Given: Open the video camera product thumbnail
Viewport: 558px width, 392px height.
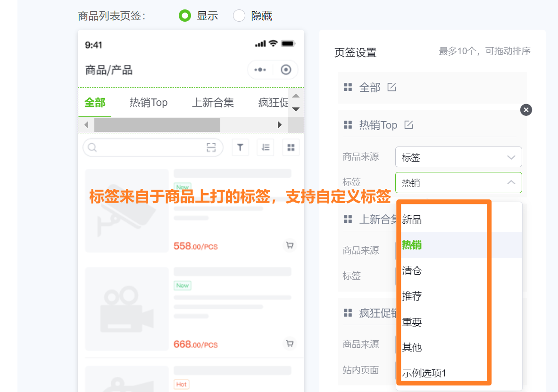Looking at the screenshot, I should click(127, 309).
